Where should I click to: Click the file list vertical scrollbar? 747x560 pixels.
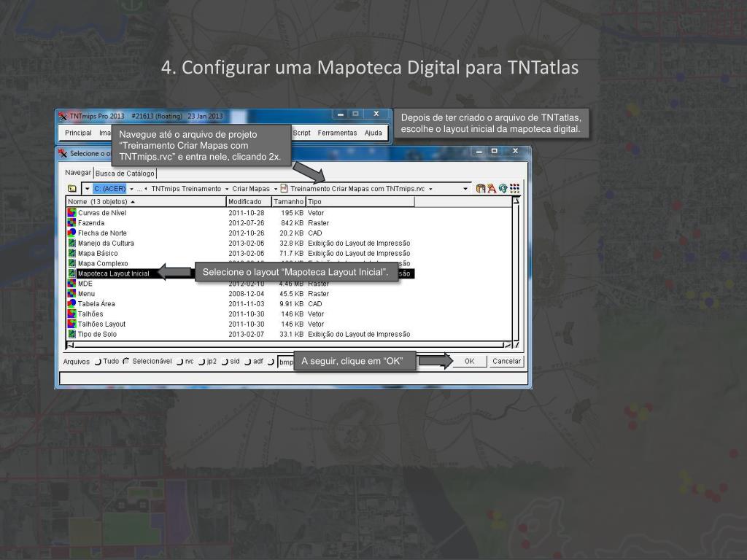[516, 273]
